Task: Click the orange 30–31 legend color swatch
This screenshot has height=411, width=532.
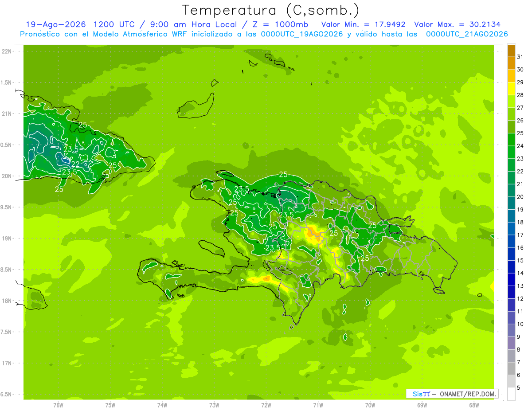Action: tap(511, 63)
